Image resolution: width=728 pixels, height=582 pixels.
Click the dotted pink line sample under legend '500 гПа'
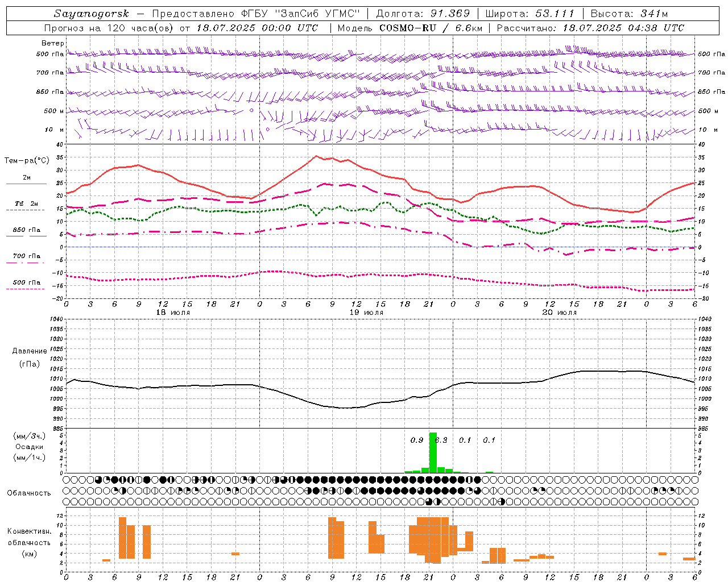(26, 289)
